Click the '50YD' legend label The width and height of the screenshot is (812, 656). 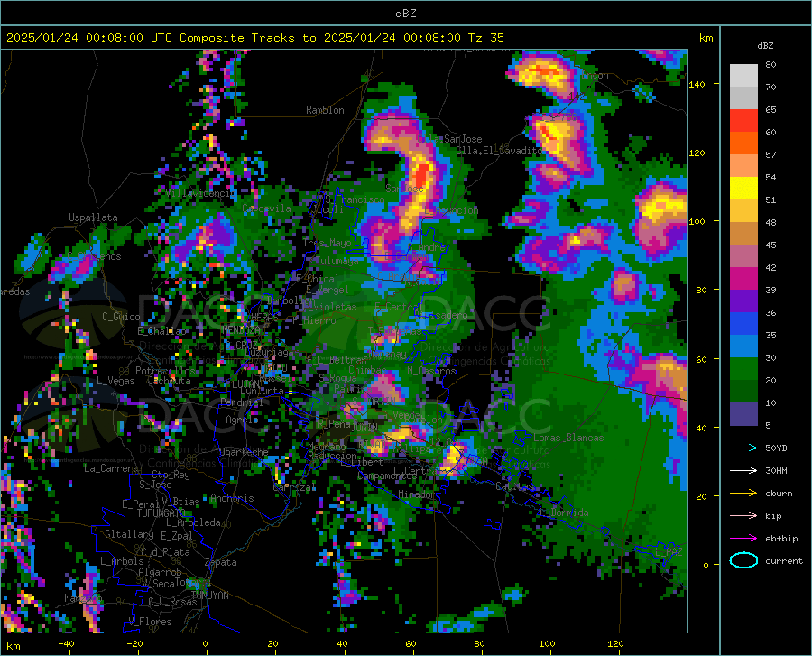tap(776, 448)
